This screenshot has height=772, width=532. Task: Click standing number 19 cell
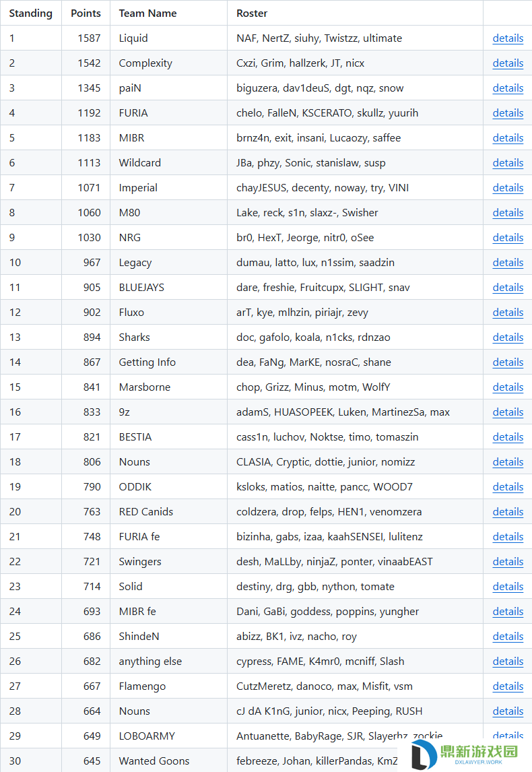[x=30, y=486]
